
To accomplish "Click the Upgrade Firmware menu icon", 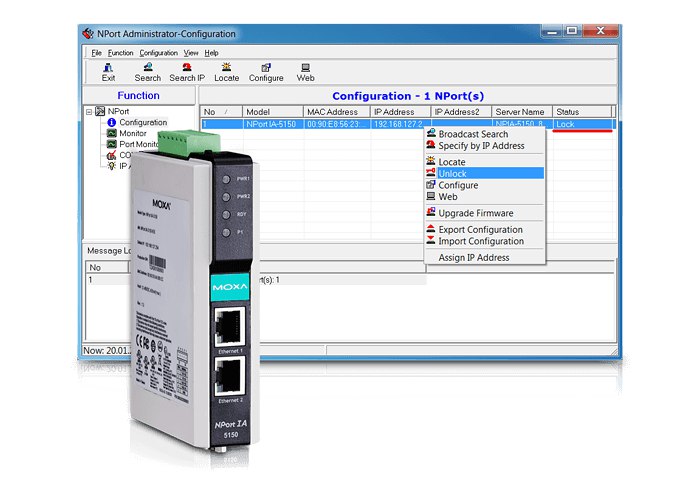I will pos(431,212).
